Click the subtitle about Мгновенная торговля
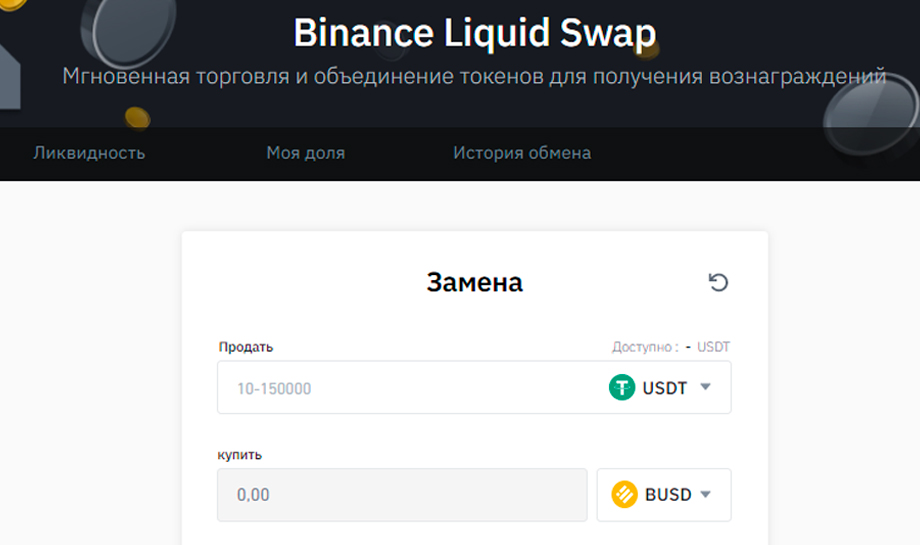Viewport: 920px width, 545px height. [x=474, y=77]
